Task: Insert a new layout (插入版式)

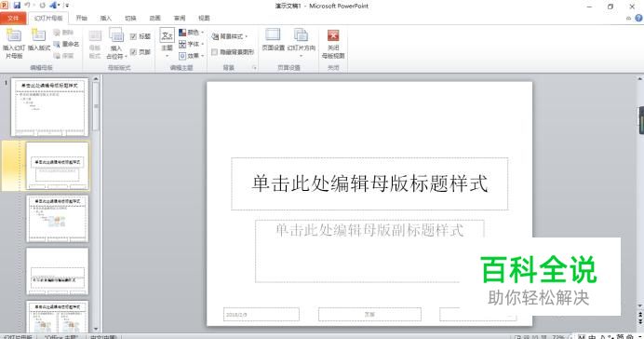Action: coord(39,40)
